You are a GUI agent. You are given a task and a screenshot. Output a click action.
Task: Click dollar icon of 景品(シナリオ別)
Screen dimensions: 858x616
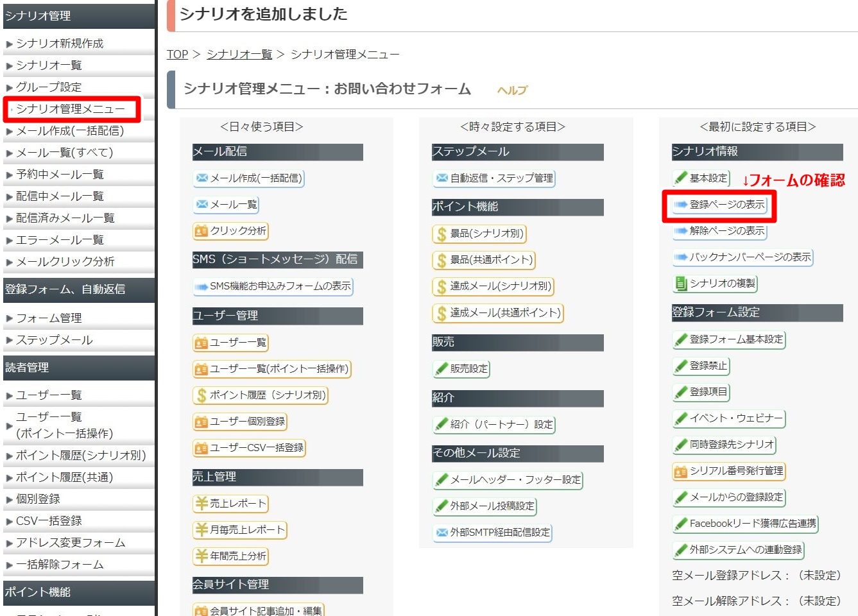[442, 234]
